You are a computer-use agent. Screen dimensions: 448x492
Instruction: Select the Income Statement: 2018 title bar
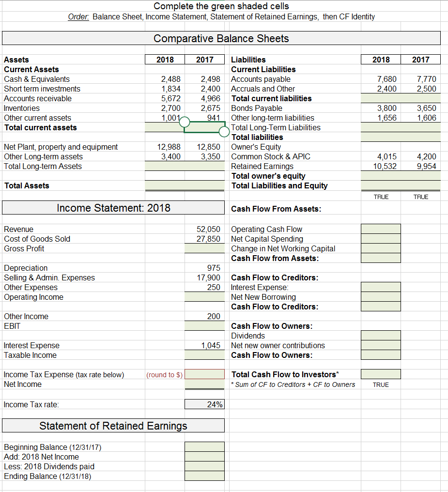click(x=113, y=207)
